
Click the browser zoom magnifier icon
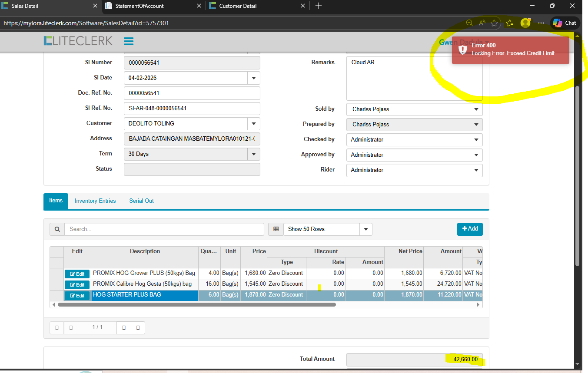point(469,23)
